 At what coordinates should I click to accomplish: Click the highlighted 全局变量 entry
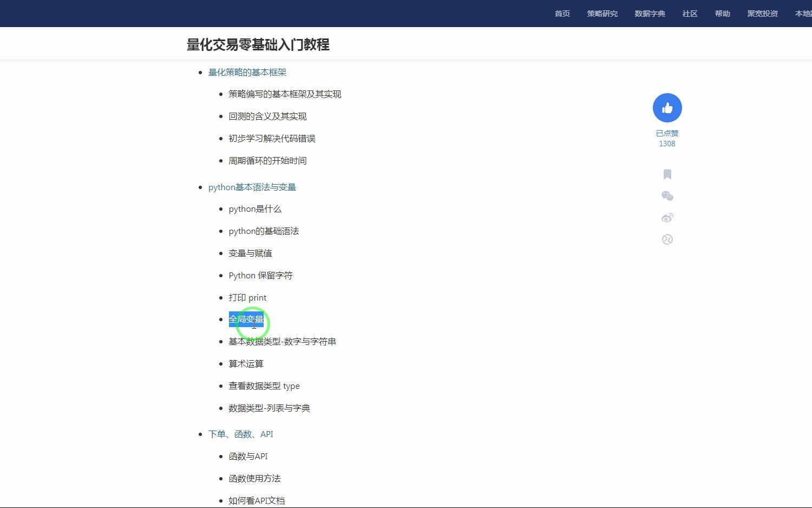(x=246, y=319)
